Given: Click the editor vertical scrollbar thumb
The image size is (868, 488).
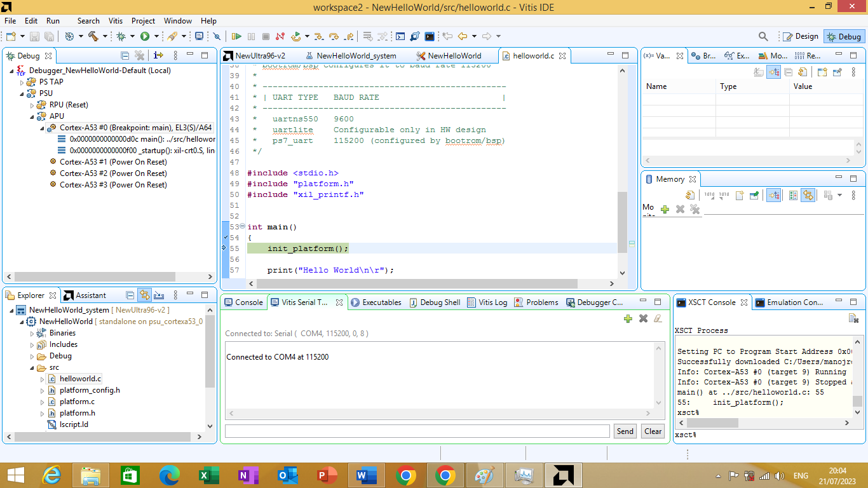Looking at the screenshot, I should pyautogui.click(x=622, y=222).
